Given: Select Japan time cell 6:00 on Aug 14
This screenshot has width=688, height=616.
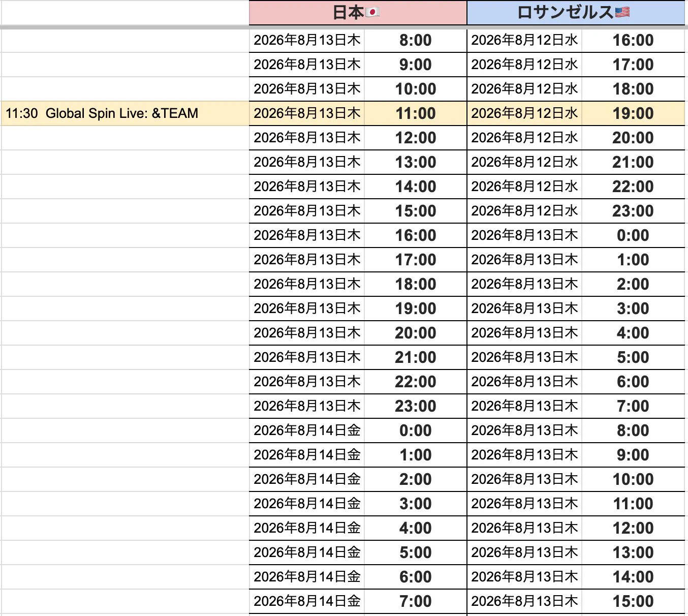Looking at the screenshot, I should coord(415,577).
